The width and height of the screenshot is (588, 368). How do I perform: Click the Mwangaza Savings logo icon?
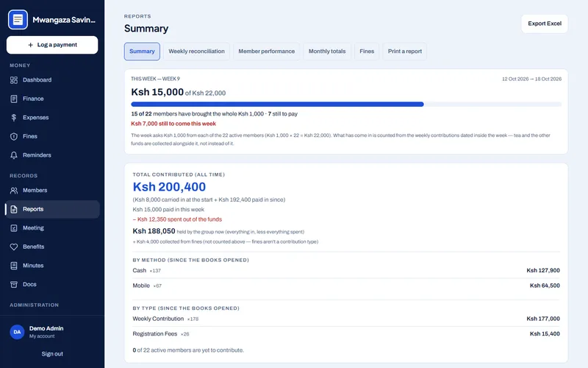pyautogui.click(x=18, y=20)
